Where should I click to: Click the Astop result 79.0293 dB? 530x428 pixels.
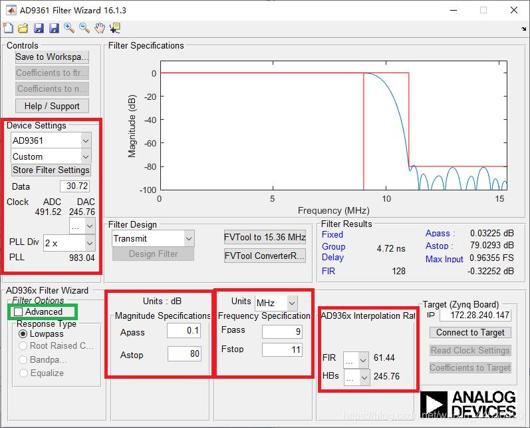(x=492, y=245)
